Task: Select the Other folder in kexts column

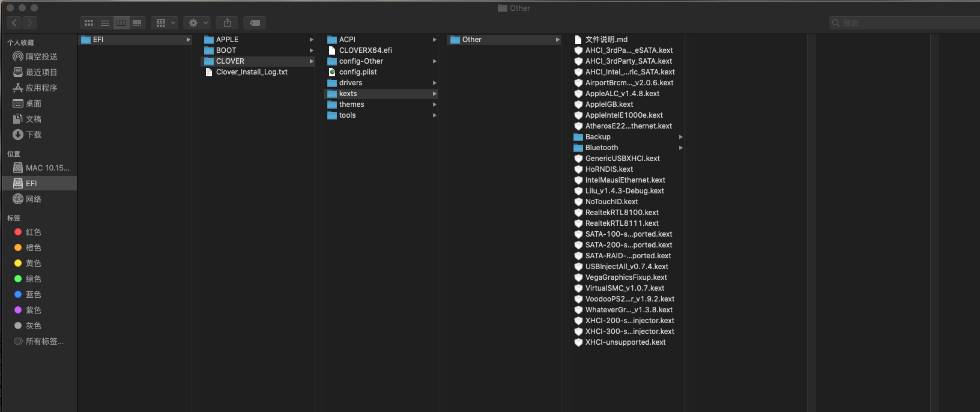Action: [x=504, y=40]
